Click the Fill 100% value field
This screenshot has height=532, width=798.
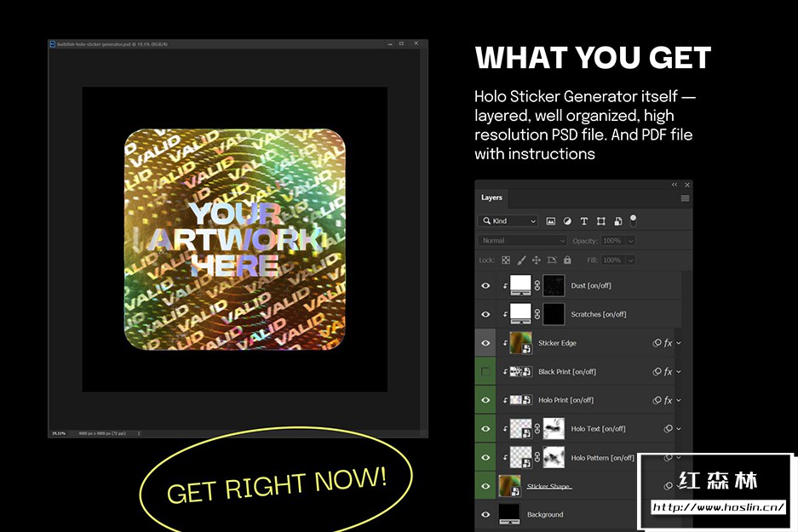pos(612,260)
